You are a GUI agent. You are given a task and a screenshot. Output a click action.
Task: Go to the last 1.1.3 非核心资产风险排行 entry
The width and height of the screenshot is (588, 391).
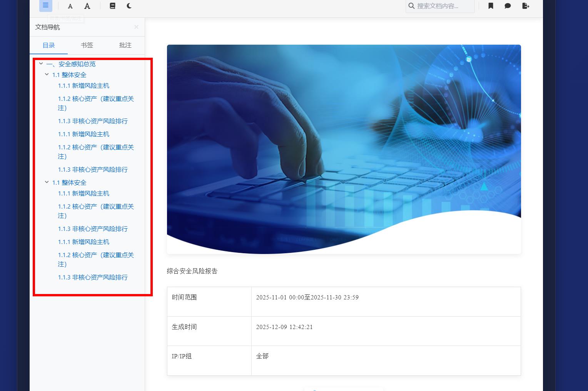pos(93,277)
